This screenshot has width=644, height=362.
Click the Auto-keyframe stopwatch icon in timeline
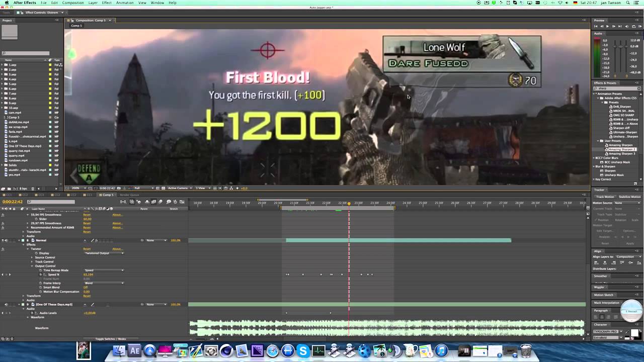[x=175, y=202]
